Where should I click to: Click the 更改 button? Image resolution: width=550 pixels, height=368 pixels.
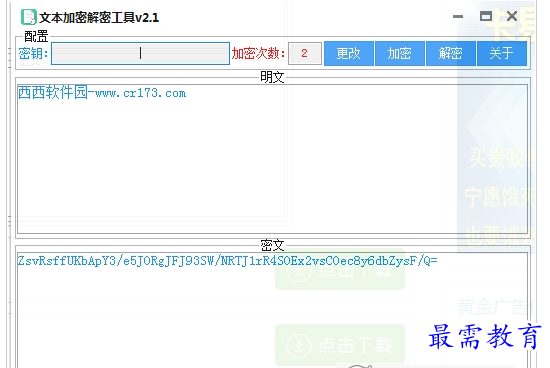click(349, 53)
